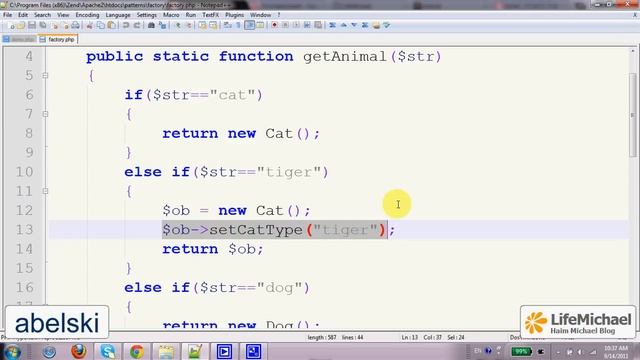This screenshot has width=640, height=360.
Task: Start macro recording with red dot icon
Action: [274, 25]
